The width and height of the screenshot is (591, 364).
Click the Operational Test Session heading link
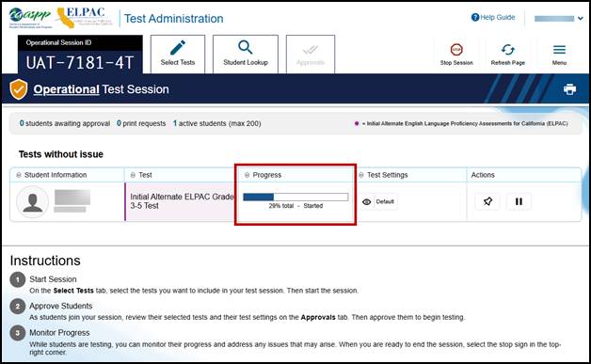coord(101,89)
